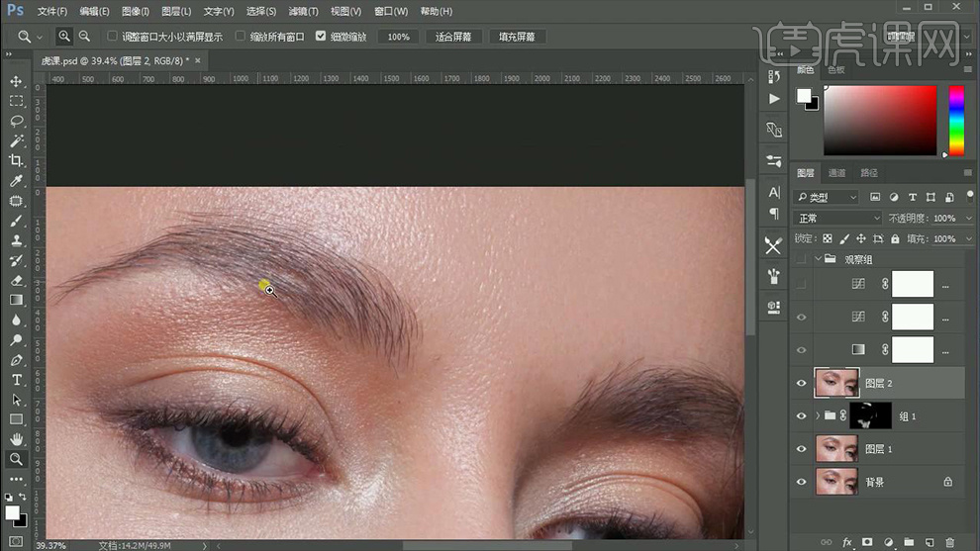Hide layer 图层 2
The image size is (980, 551).
tap(801, 383)
